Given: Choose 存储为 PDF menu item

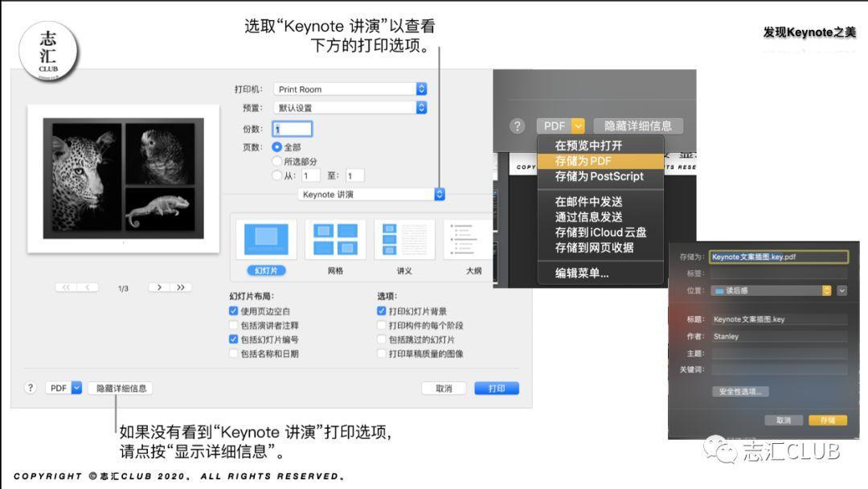Looking at the screenshot, I should (x=600, y=161).
